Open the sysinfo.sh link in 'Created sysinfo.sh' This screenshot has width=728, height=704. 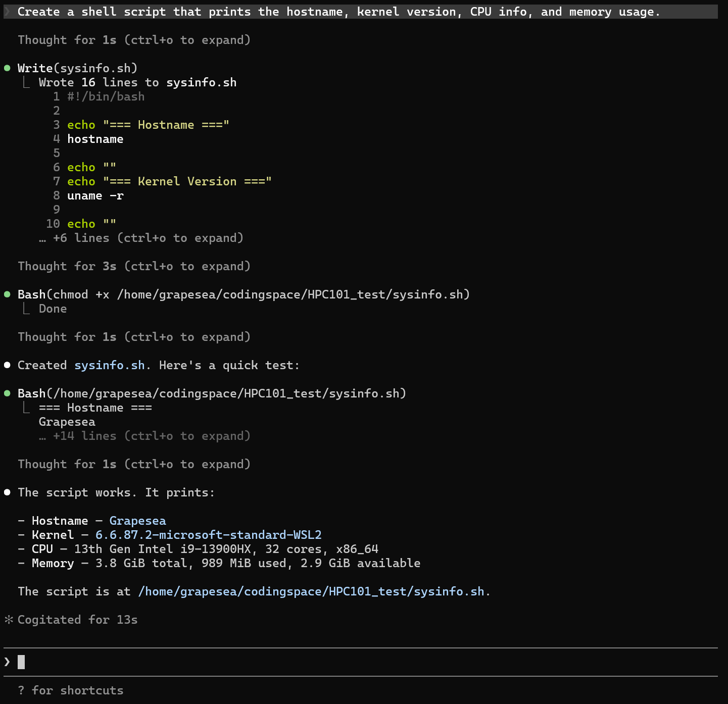[110, 365]
